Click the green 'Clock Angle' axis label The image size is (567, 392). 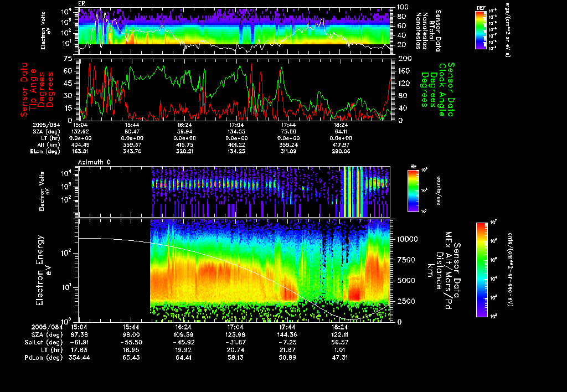(x=442, y=90)
